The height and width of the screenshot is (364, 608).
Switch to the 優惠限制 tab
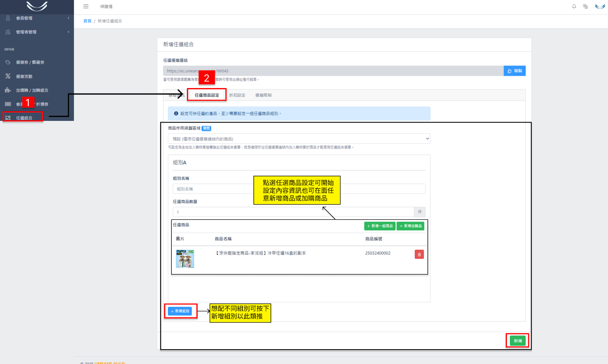click(x=263, y=95)
